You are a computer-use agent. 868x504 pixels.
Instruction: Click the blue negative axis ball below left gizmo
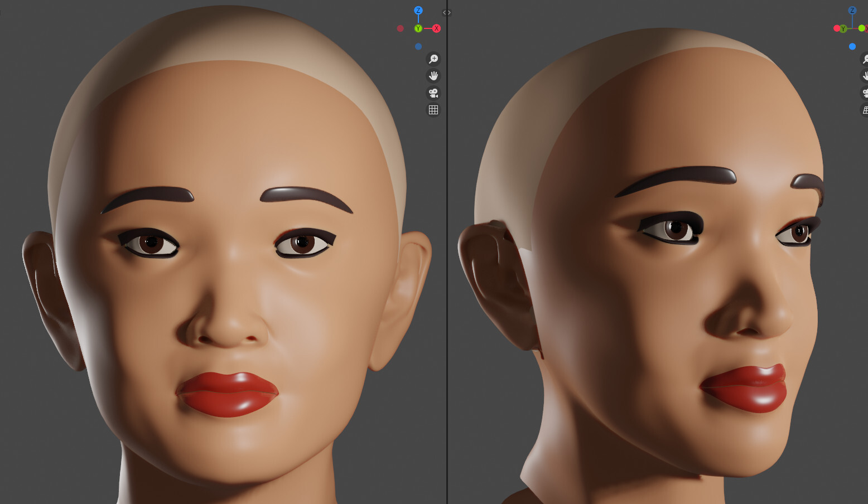coord(418,46)
